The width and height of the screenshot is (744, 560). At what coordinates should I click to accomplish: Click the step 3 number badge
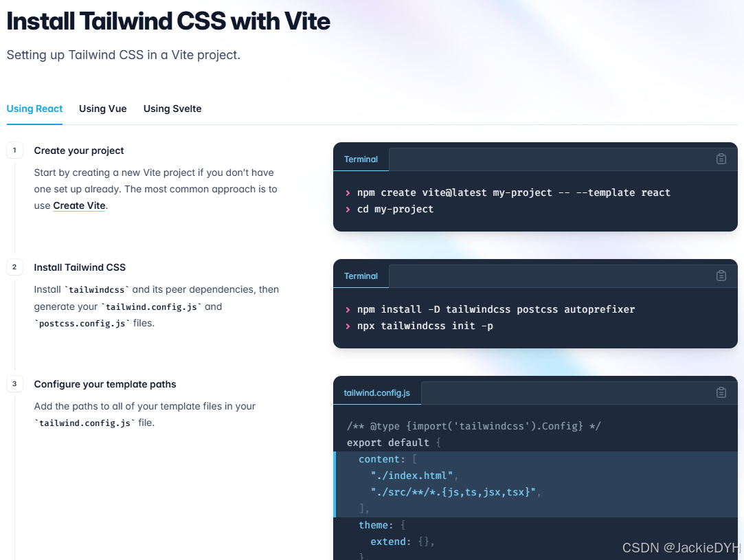click(x=14, y=383)
